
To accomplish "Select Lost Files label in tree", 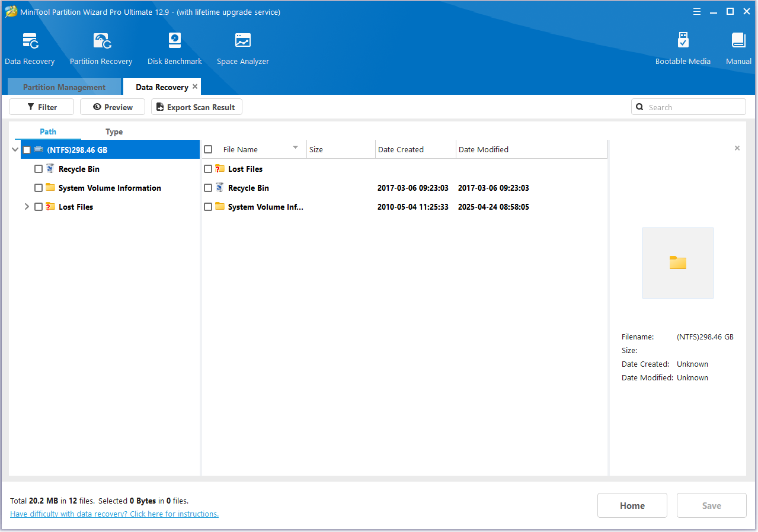I will click(76, 207).
